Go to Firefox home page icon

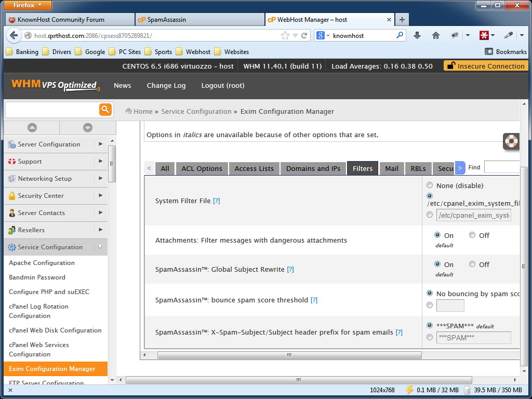(x=436, y=35)
